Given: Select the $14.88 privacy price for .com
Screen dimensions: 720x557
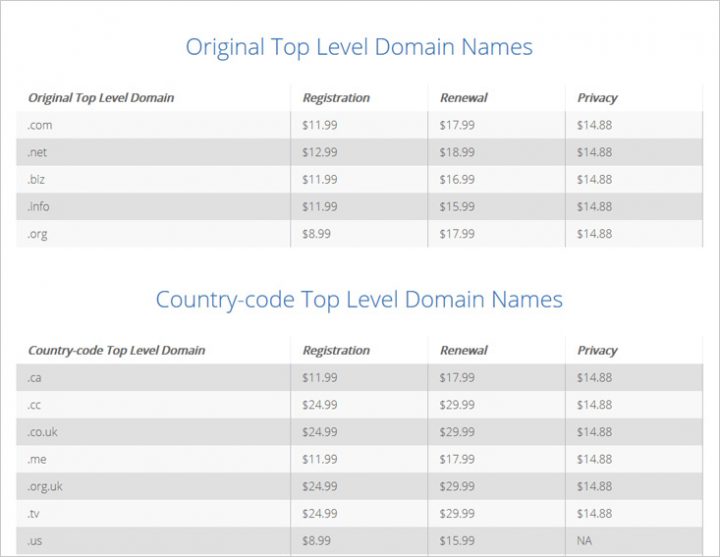Looking at the screenshot, I should tap(594, 125).
